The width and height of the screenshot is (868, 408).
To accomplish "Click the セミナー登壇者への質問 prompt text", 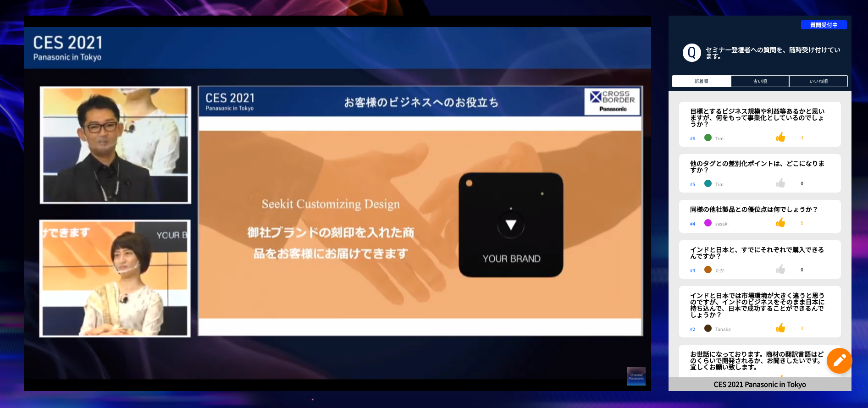I will coord(773,53).
